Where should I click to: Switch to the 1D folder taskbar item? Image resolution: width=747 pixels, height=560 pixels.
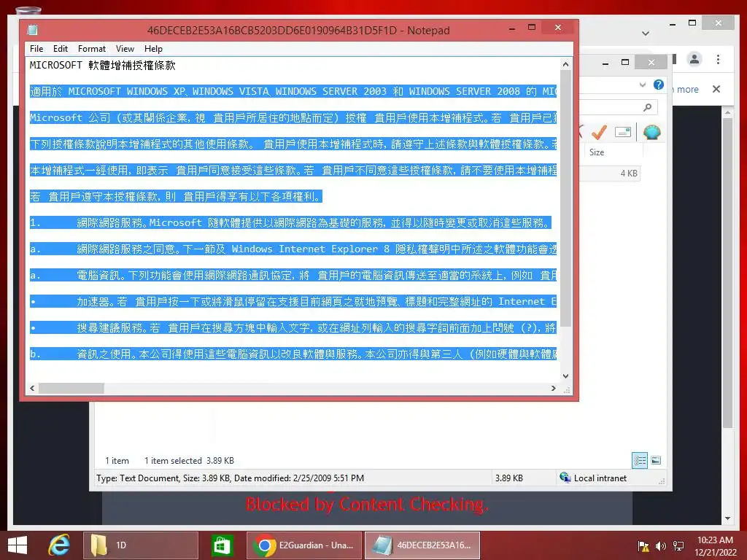coord(141,545)
